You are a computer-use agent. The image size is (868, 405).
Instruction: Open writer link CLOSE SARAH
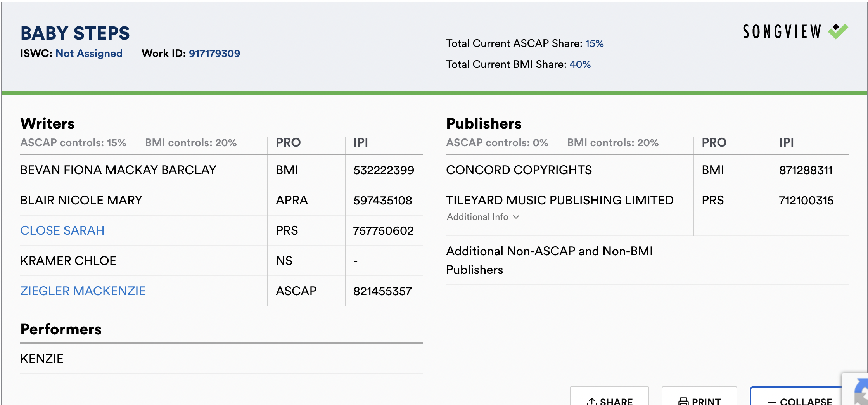click(62, 230)
